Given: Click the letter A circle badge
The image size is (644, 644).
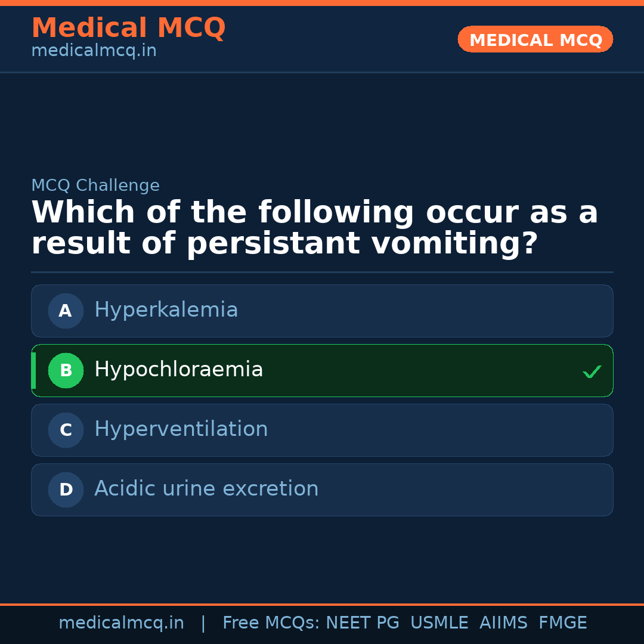Looking at the screenshot, I should click(x=66, y=311).
